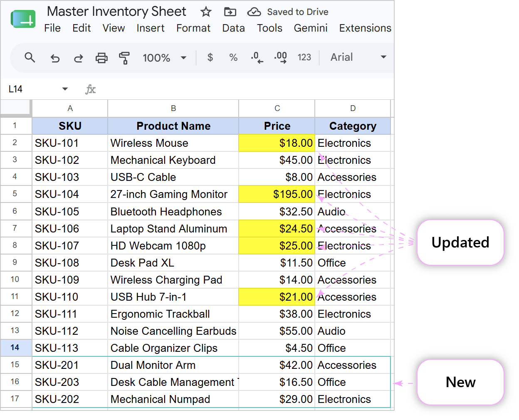
Task: Select the Cable Organizer Clips cell
Action: coord(173,348)
